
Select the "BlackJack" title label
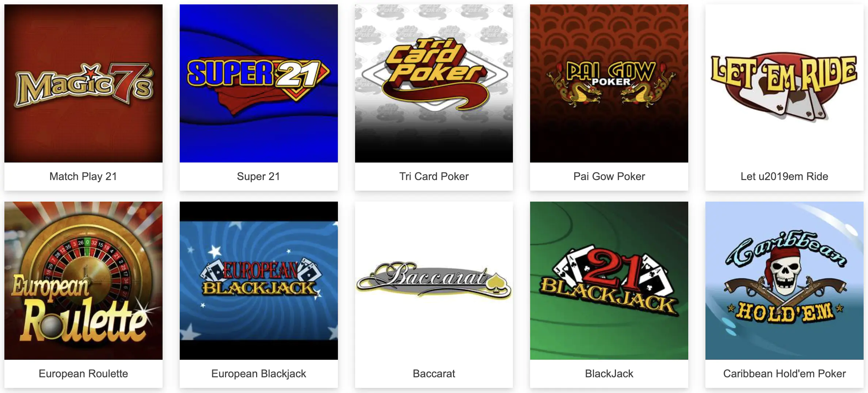[609, 374]
